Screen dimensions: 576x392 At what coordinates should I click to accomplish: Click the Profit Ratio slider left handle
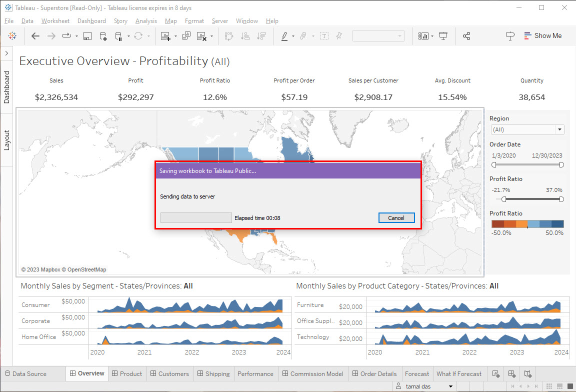504,199
